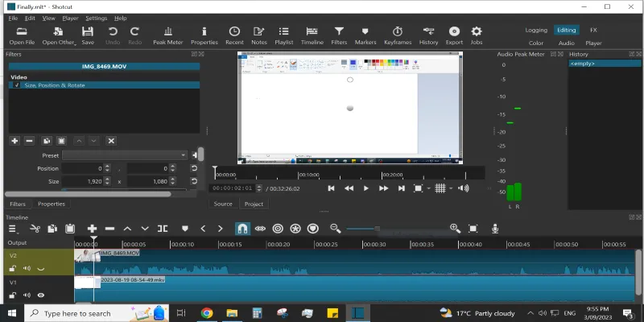Open the timeline hamburger menu

[13, 229]
